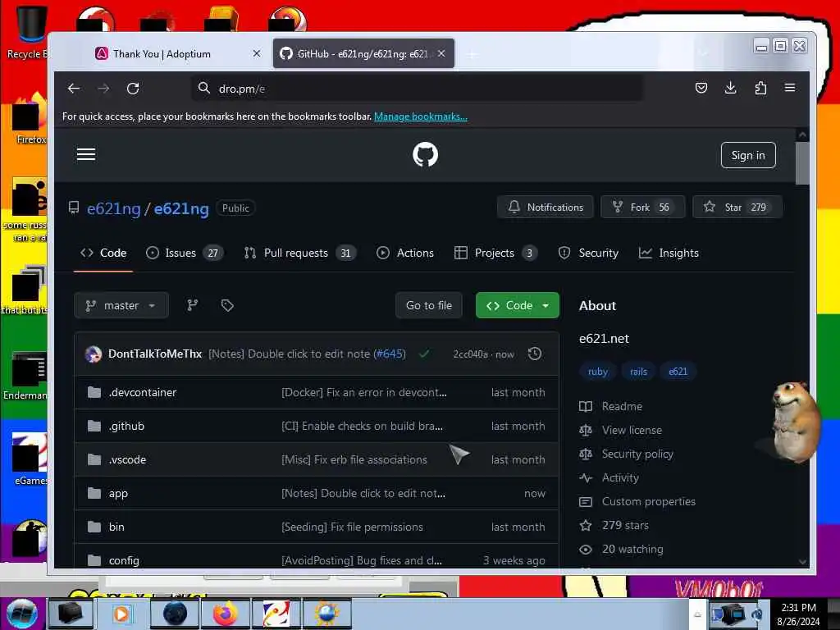Screen dimensions: 840x630
Task: Open the Code tab
Action: (x=103, y=253)
